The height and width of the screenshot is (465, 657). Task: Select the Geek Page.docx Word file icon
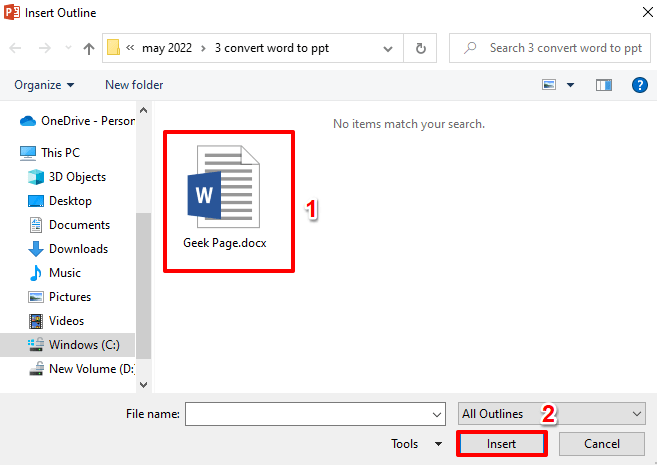point(224,187)
